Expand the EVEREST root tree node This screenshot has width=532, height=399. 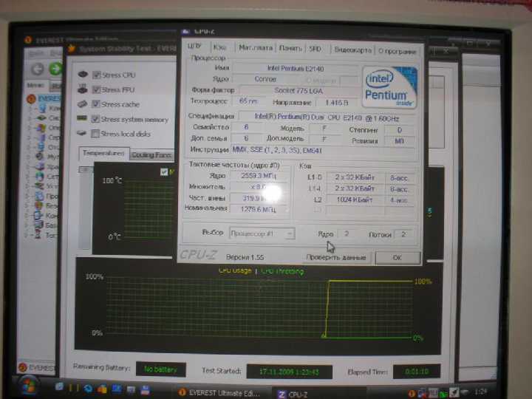[31, 99]
